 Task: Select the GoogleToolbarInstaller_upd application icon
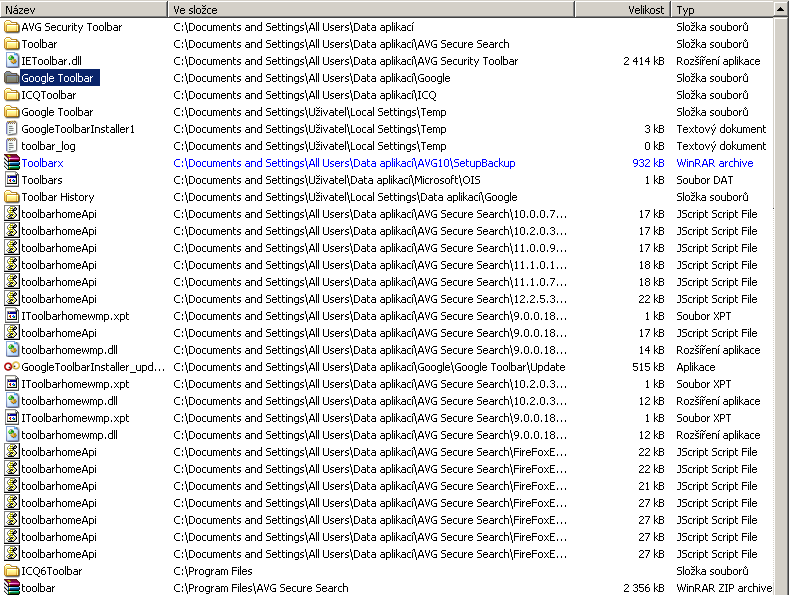tap(12, 367)
